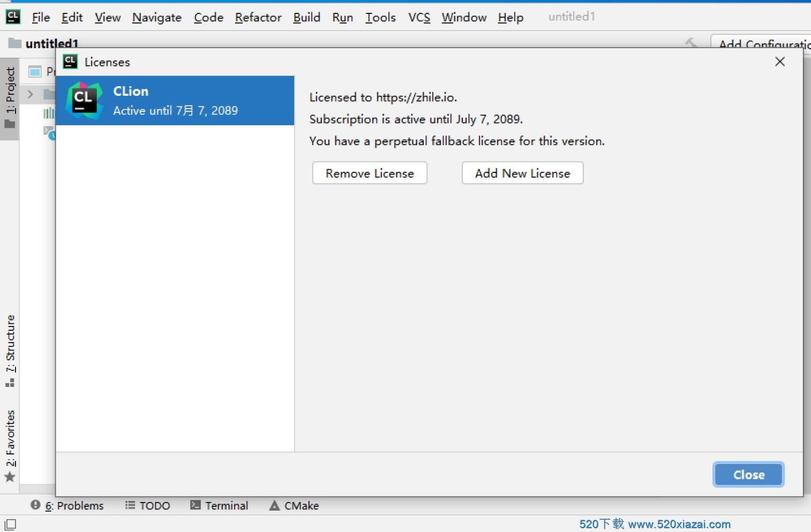Click the zhile.io licensed-to text

(383, 97)
